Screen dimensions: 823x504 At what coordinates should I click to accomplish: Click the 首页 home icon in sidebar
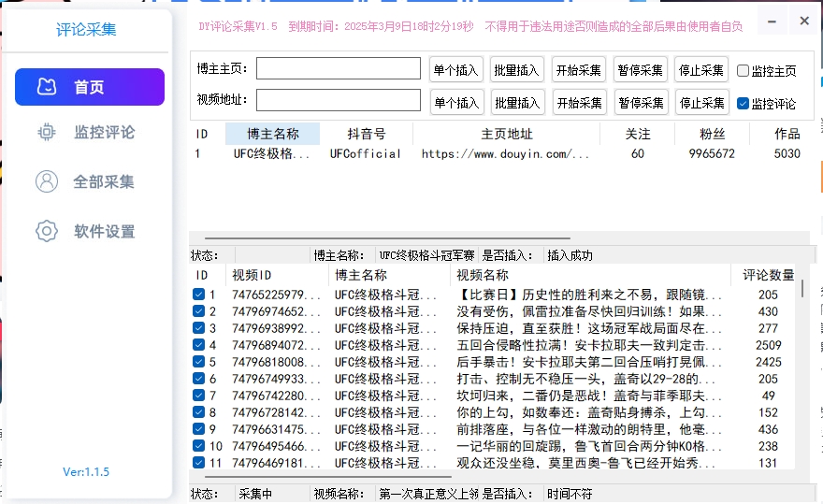(47, 87)
